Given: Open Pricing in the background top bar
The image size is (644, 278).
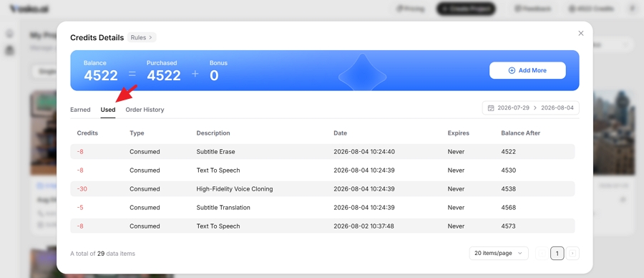Looking at the screenshot, I should coord(410,9).
